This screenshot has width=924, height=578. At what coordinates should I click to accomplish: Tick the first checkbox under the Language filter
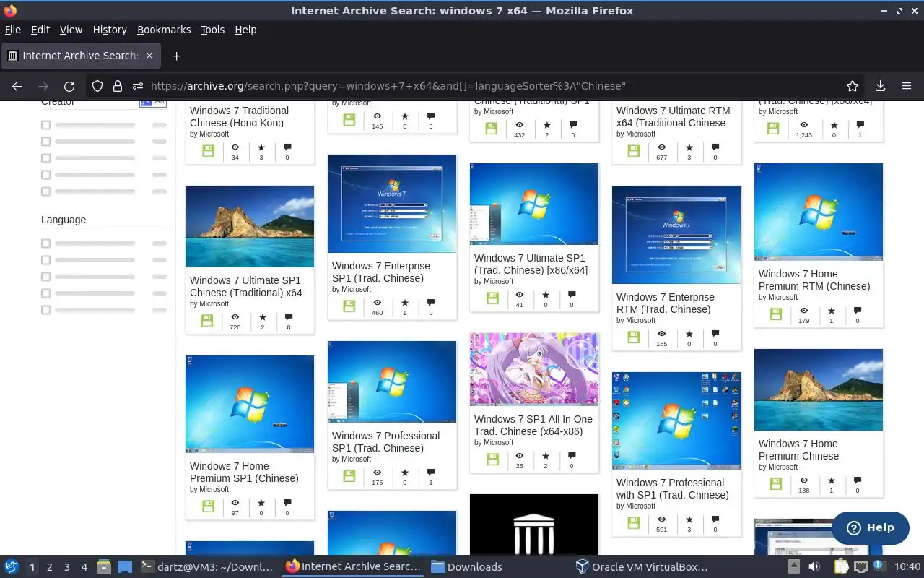point(46,243)
